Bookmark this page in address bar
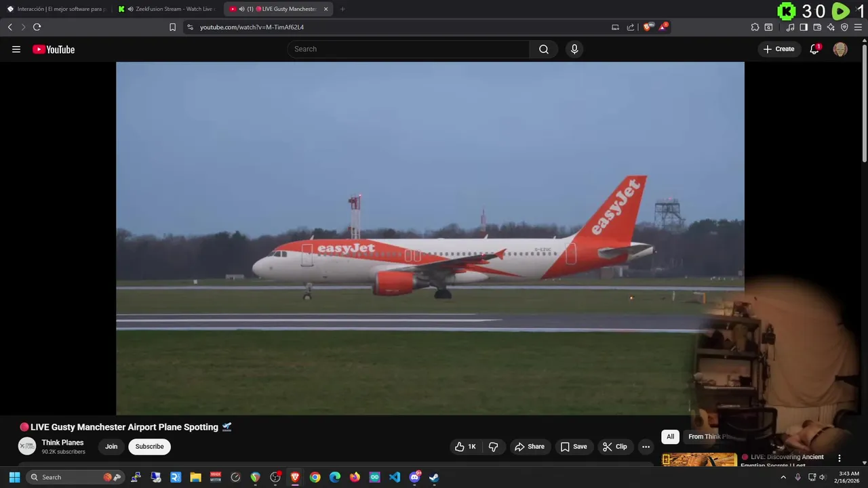 [x=172, y=27]
